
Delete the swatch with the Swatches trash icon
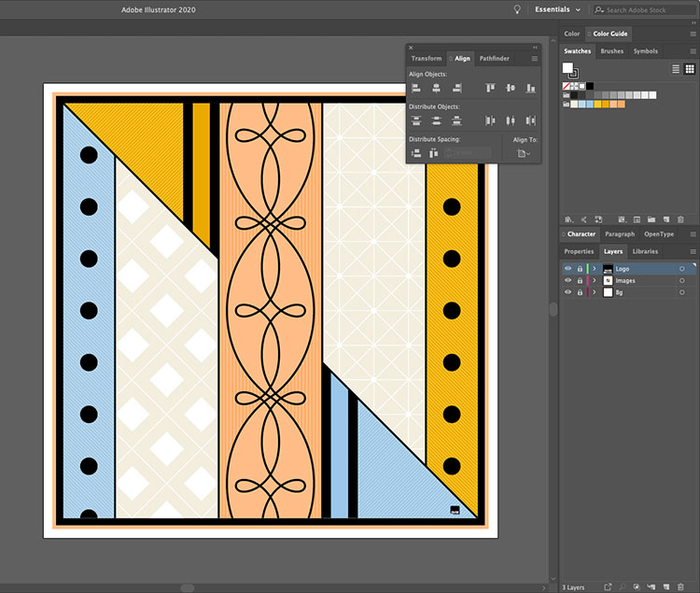(680, 219)
